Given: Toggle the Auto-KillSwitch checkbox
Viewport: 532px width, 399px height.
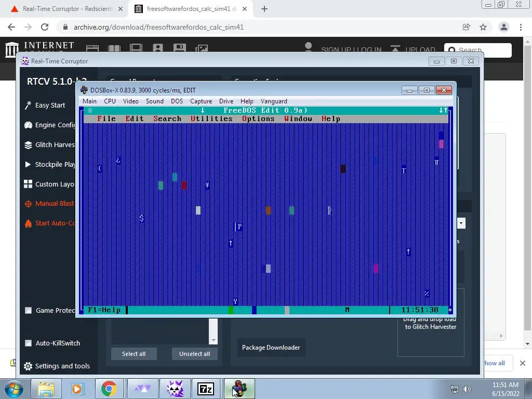Looking at the screenshot, I should coord(29,343).
